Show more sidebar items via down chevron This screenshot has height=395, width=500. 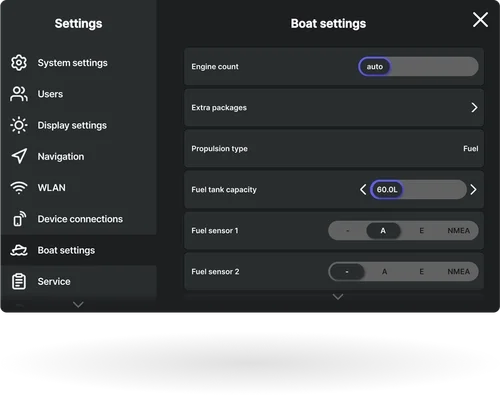(x=78, y=304)
